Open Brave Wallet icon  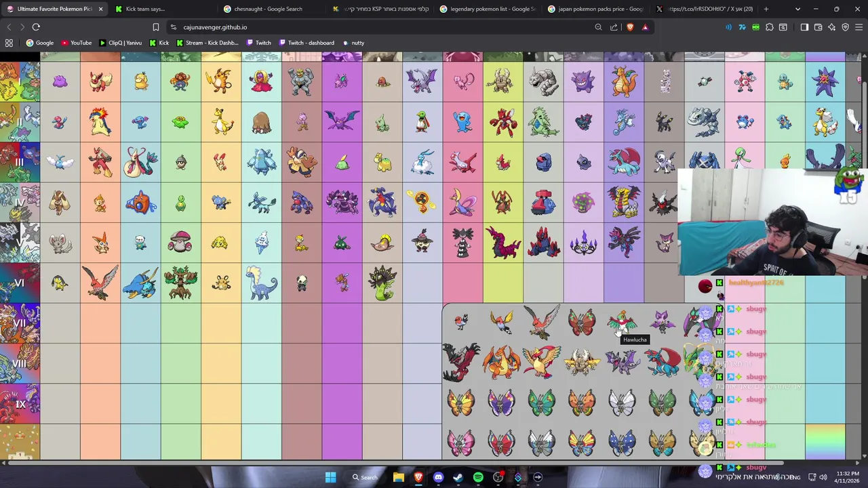tap(818, 27)
